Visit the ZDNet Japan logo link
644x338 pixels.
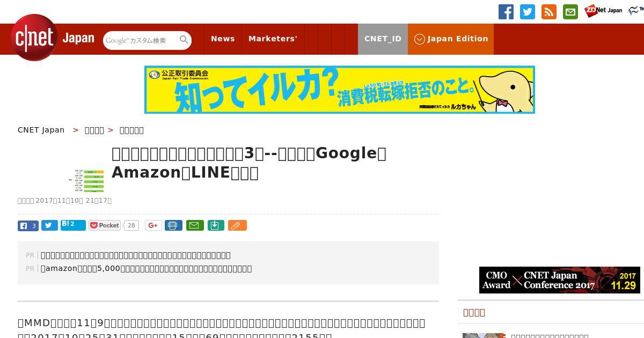coord(603,11)
